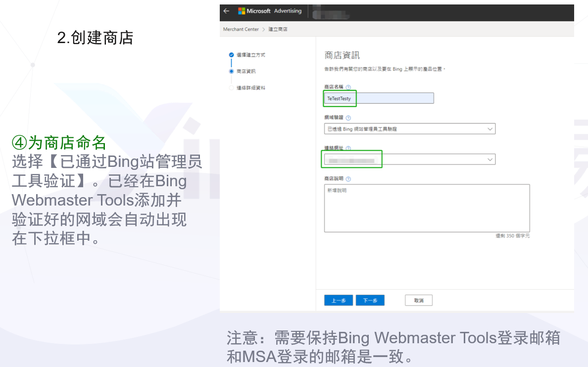Open the Microsoft Advertising logo link
588x367 pixels.
pos(270,11)
